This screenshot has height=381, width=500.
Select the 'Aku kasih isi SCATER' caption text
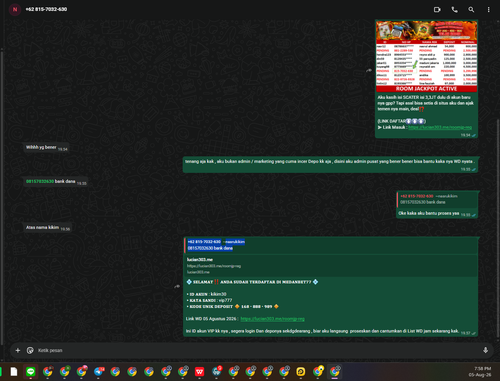(x=426, y=103)
